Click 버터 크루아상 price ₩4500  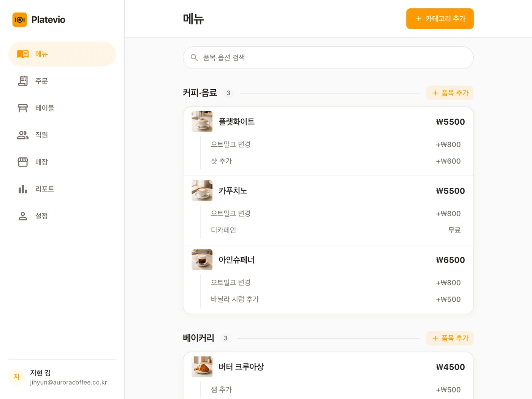click(450, 367)
